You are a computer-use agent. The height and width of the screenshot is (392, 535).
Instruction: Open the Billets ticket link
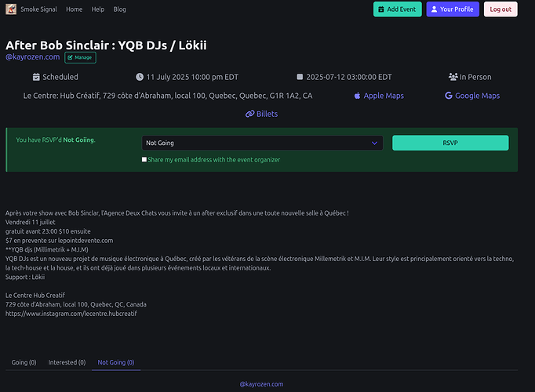[x=261, y=114]
